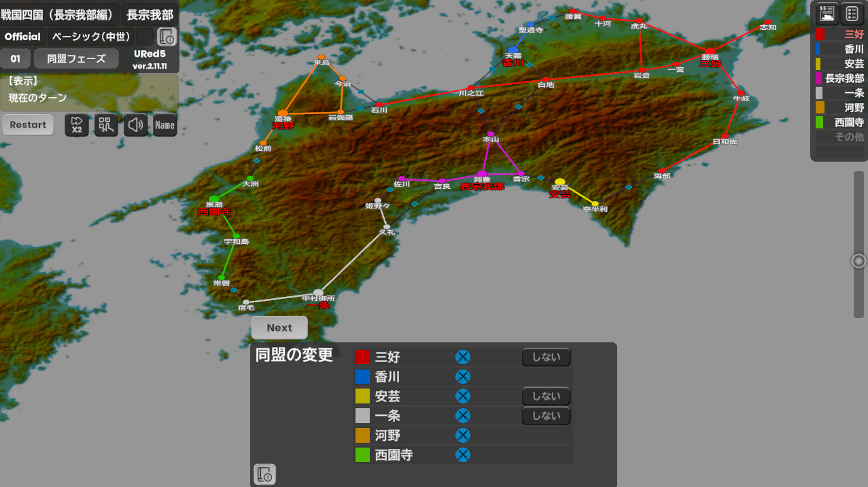Open the help book icon in alliance panel
Image resolution: width=868 pixels, height=487 pixels.
(264, 474)
